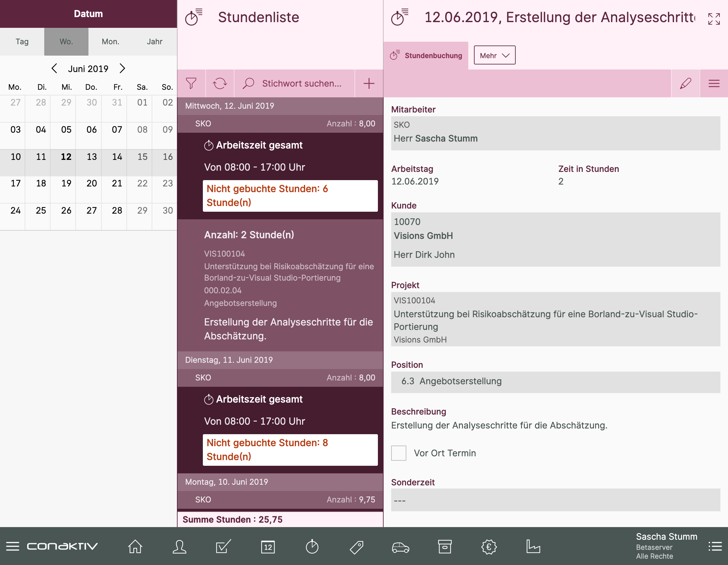Click the SKO row for 12. Juni

coord(280,124)
